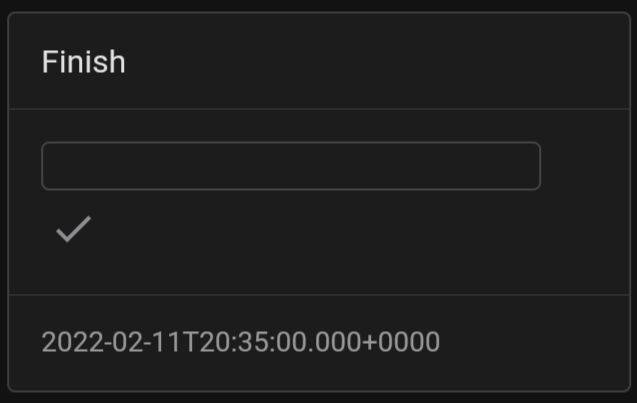The width and height of the screenshot is (637, 403).
Task: Focus the text box under Finish
Action: point(290,166)
